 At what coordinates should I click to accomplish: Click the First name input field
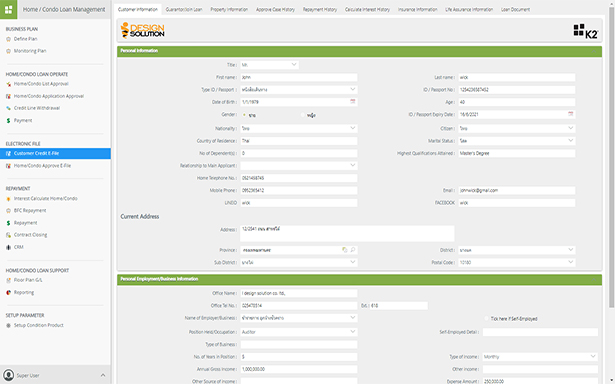click(x=298, y=77)
